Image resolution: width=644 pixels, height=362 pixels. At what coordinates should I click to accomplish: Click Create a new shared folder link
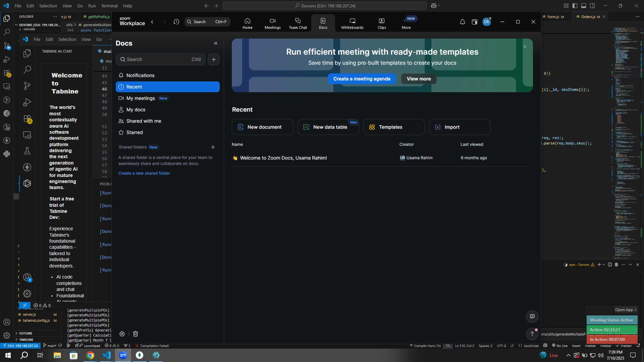[144, 173]
